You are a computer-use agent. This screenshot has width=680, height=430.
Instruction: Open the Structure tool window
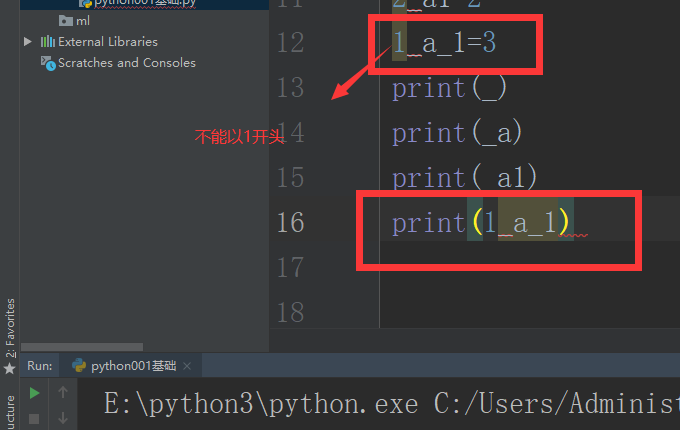pyautogui.click(x=10, y=412)
